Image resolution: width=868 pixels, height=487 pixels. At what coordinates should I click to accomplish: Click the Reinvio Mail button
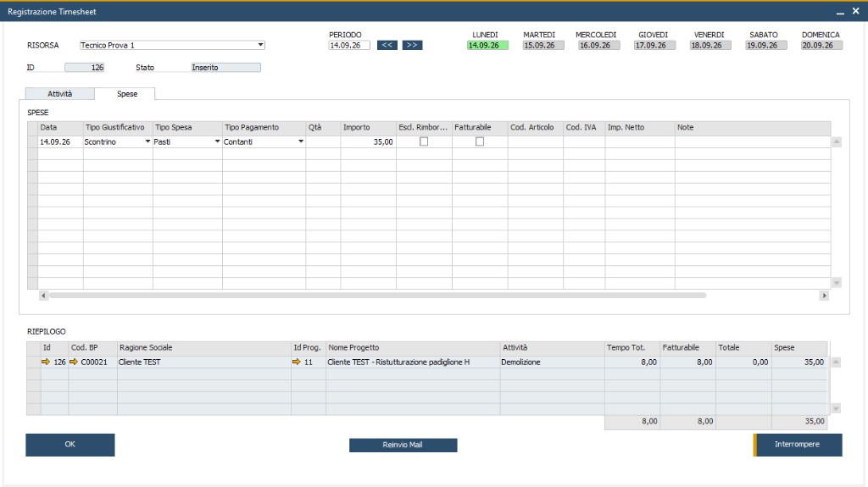tap(403, 445)
